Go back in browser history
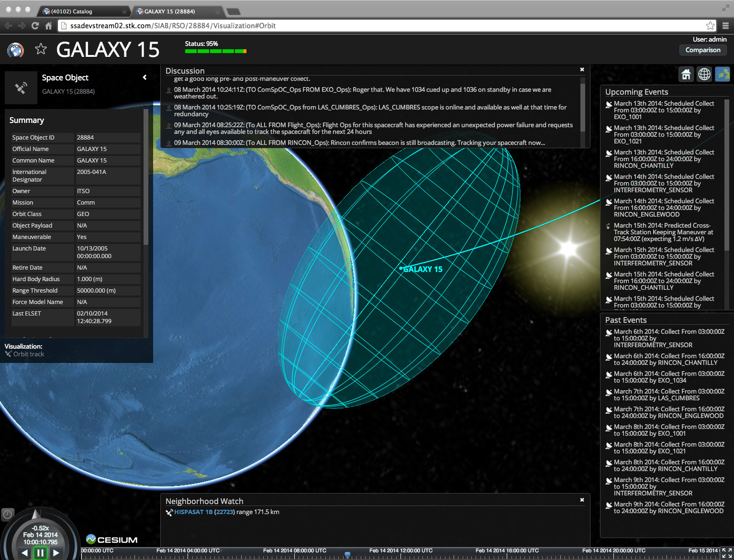Viewport: 734px width, 560px height. (x=8, y=26)
